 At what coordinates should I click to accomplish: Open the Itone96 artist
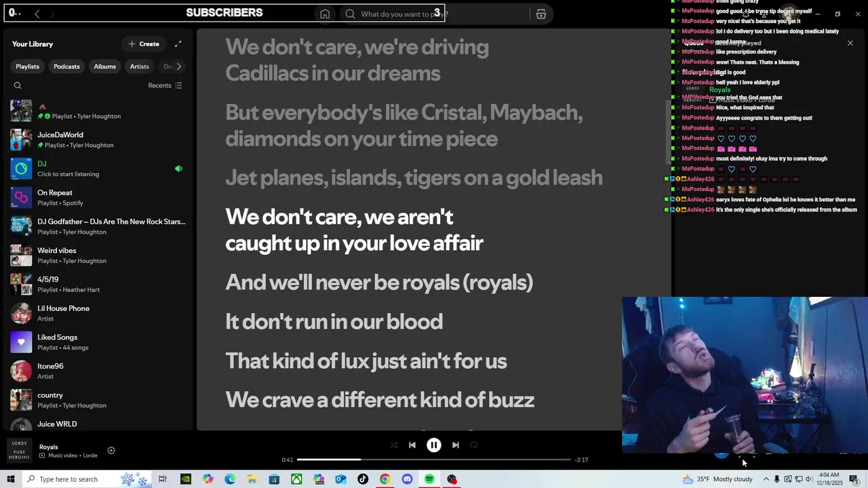98,371
